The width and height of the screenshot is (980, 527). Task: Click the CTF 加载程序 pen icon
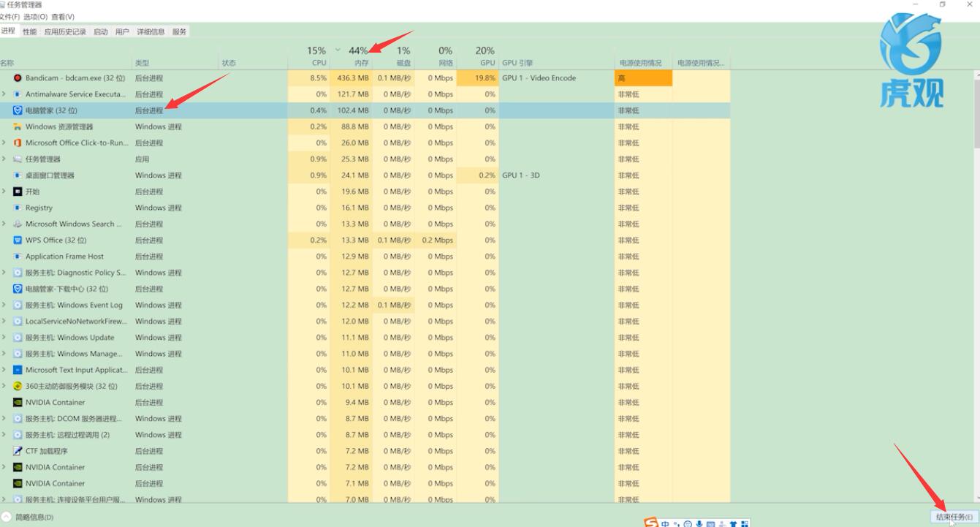click(18, 451)
